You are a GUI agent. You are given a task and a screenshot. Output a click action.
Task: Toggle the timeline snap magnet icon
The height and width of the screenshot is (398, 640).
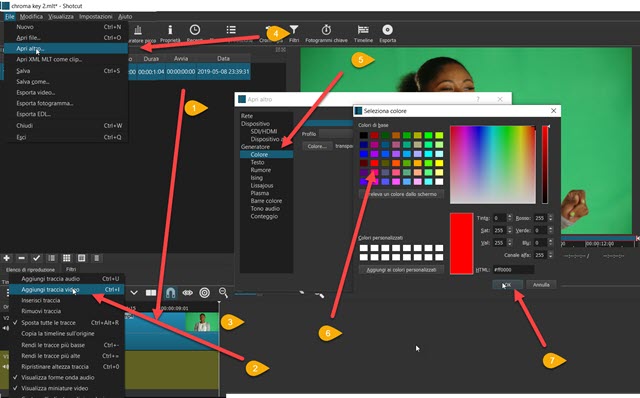click(x=171, y=293)
